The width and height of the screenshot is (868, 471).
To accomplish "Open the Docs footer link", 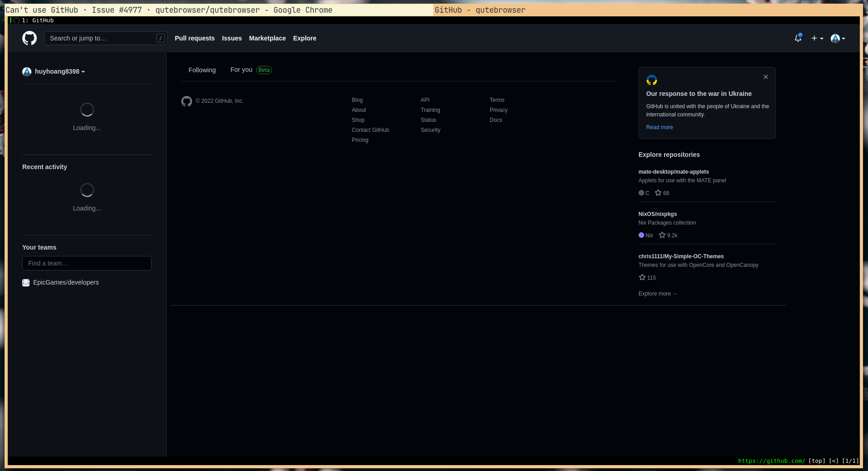I will [x=496, y=120].
